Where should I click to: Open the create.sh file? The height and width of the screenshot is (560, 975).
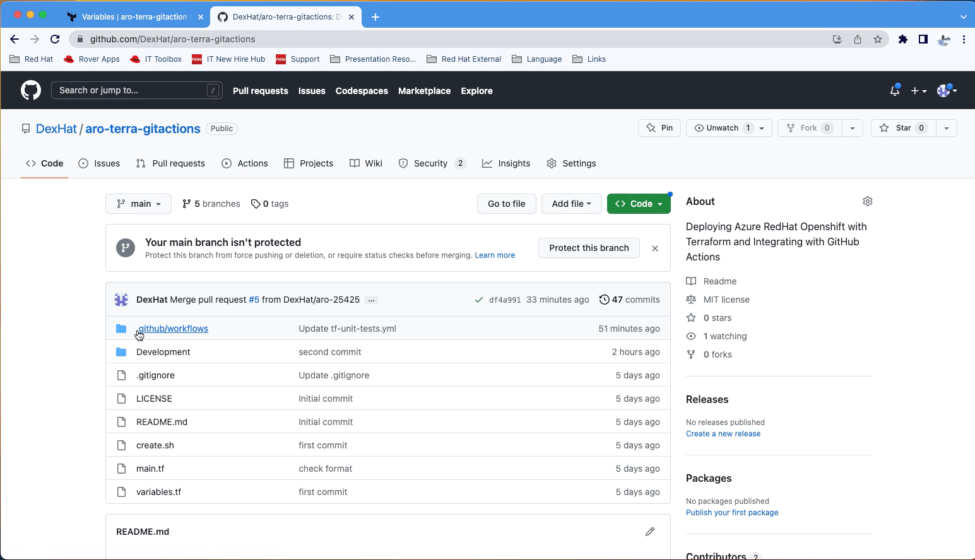155,445
